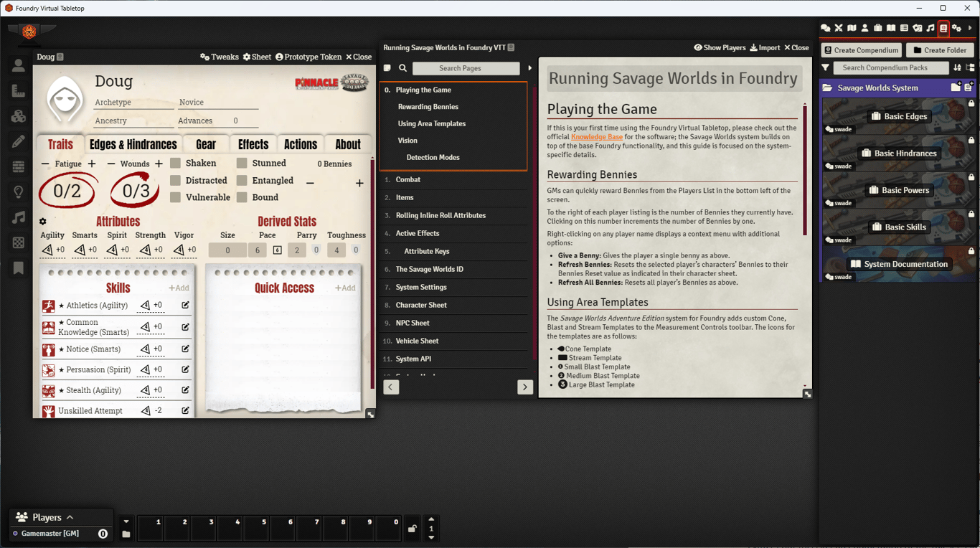Follow the Knowledge Base link
980x548 pixels.
pyautogui.click(x=597, y=136)
